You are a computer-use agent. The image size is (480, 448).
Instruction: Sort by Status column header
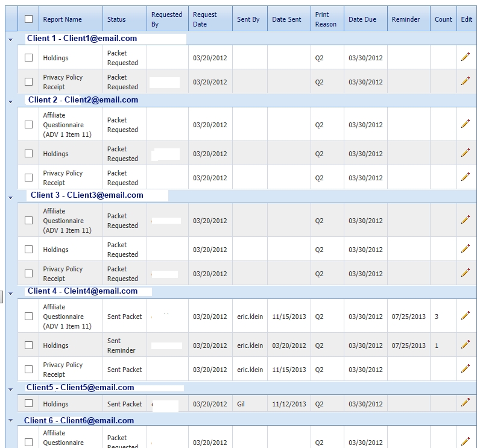point(116,19)
